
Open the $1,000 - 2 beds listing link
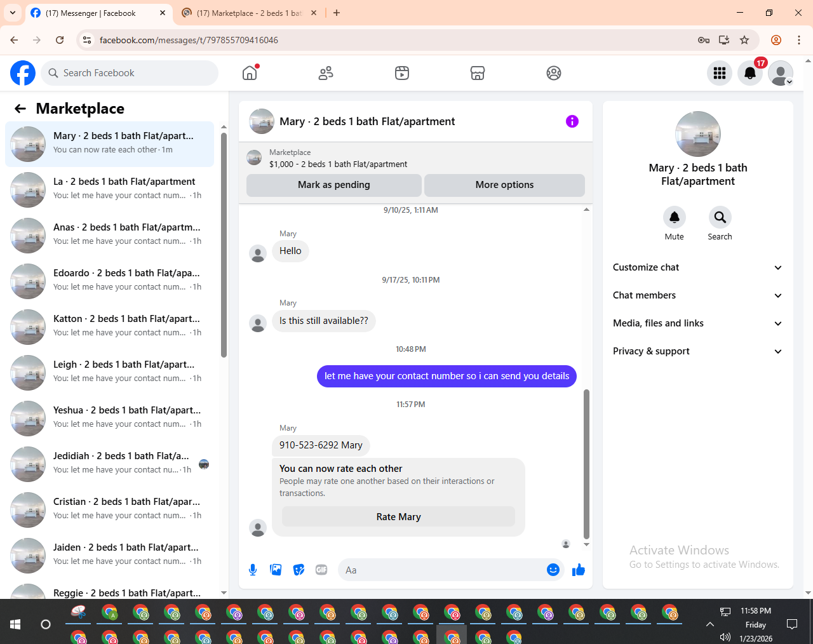[x=338, y=164]
